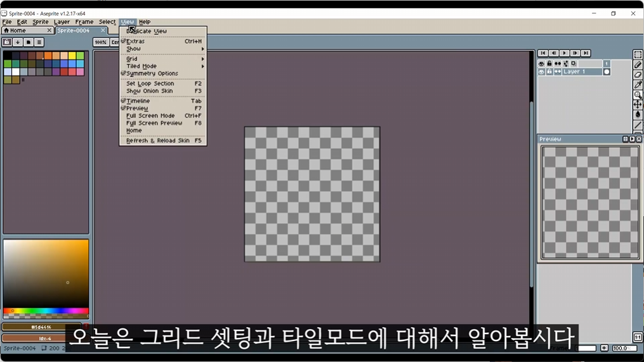
Task: Select Layer 1 cel in frame 1
Action: (x=607, y=72)
